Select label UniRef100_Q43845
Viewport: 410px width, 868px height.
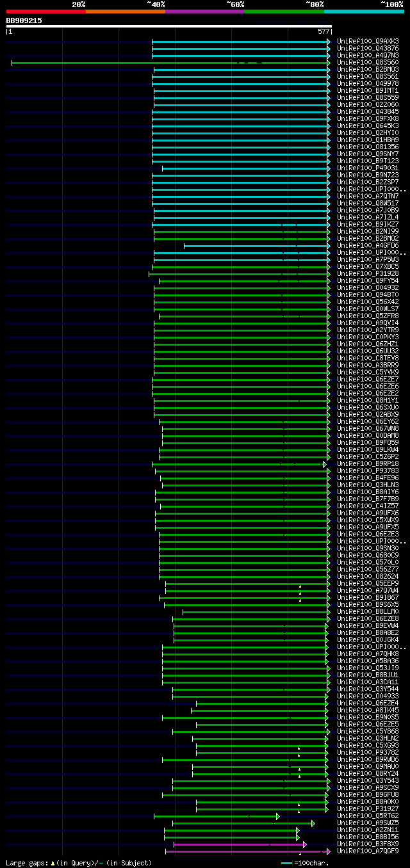point(368,112)
